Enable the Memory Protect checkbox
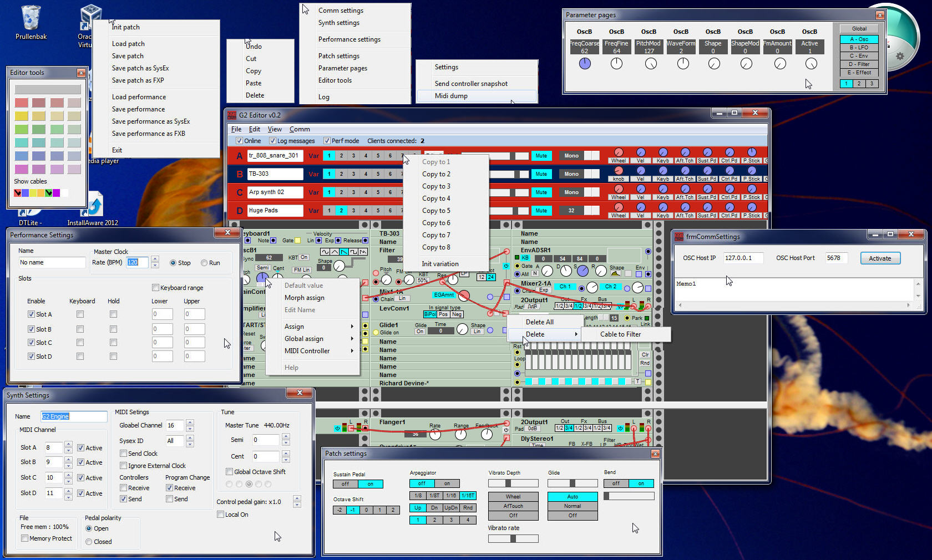 click(24, 538)
